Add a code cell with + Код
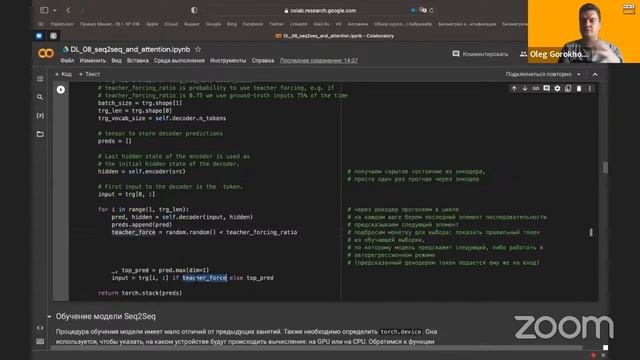This screenshot has height=360, width=640. pyautogui.click(x=63, y=74)
